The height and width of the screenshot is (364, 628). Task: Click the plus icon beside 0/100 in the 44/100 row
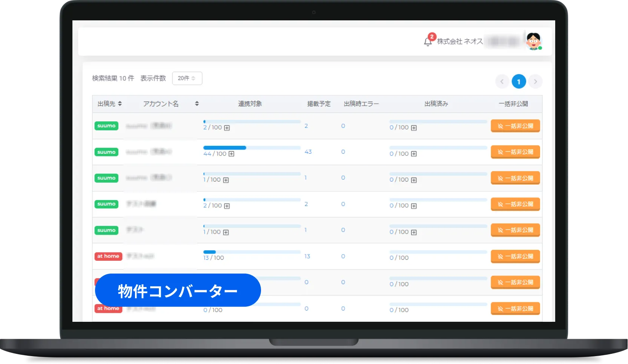tap(414, 154)
